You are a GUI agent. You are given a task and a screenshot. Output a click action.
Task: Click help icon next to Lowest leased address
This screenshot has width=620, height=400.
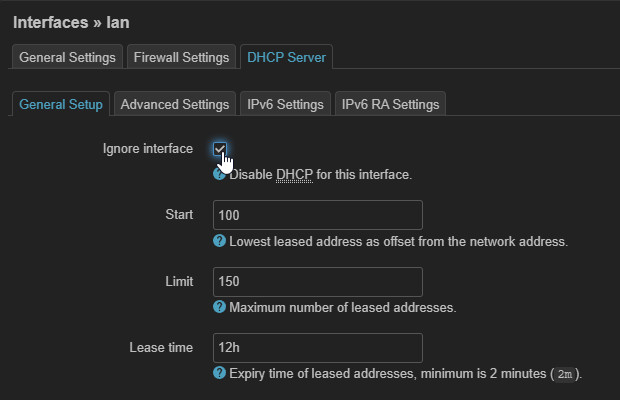219,241
